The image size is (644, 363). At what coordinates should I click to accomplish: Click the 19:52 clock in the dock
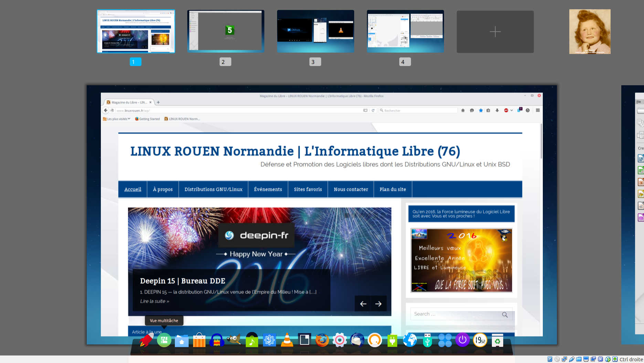(x=480, y=340)
